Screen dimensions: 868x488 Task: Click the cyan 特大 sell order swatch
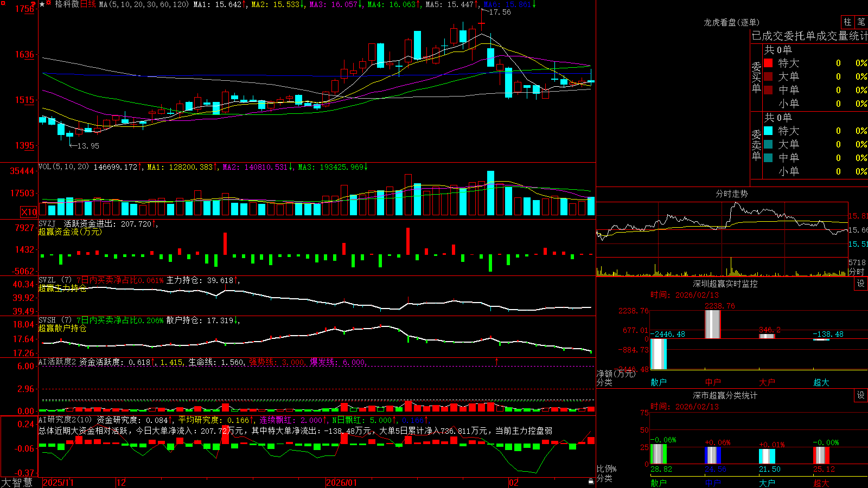768,131
